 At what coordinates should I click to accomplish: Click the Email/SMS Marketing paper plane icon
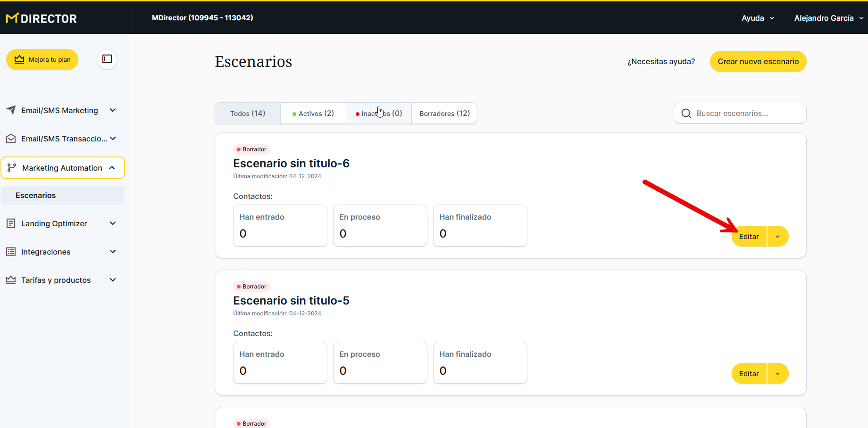tap(11, 110)
